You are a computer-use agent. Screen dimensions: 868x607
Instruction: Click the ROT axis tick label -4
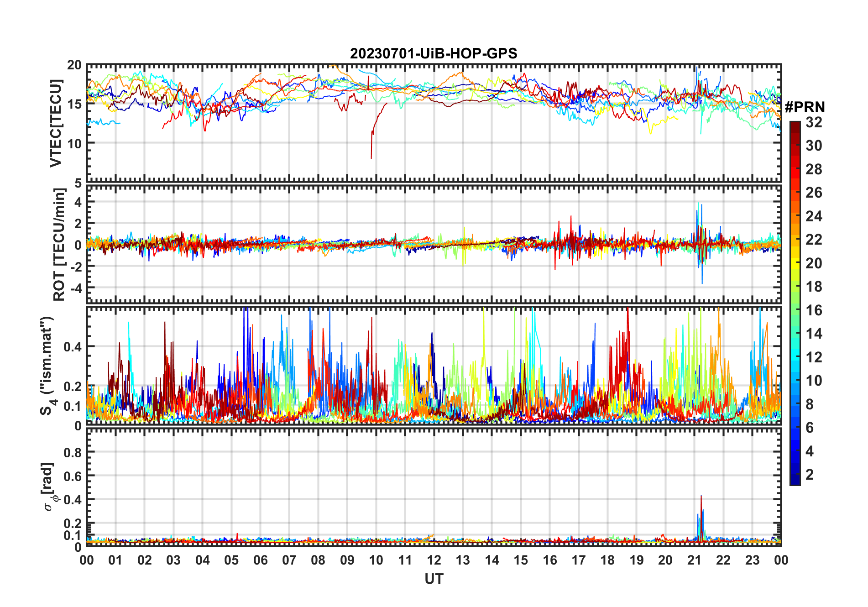pos(76,288)
